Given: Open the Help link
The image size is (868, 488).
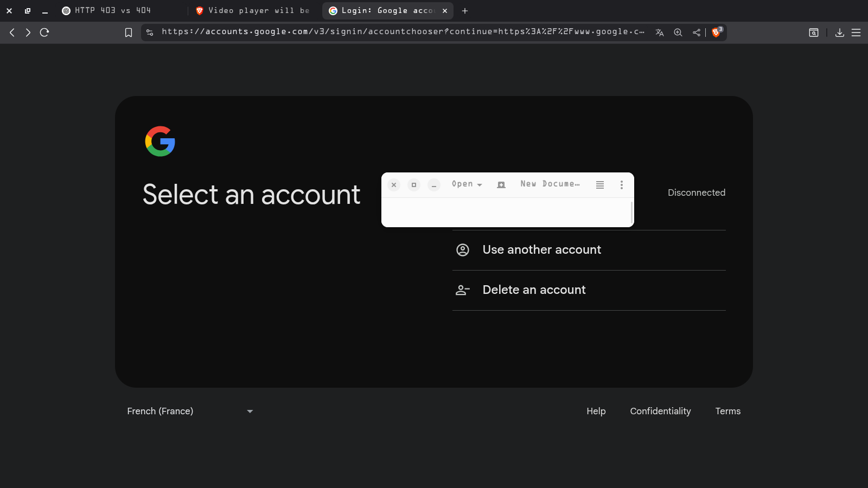Looking at the screenshot, I should pyautogui.click(x=596, y=411).
